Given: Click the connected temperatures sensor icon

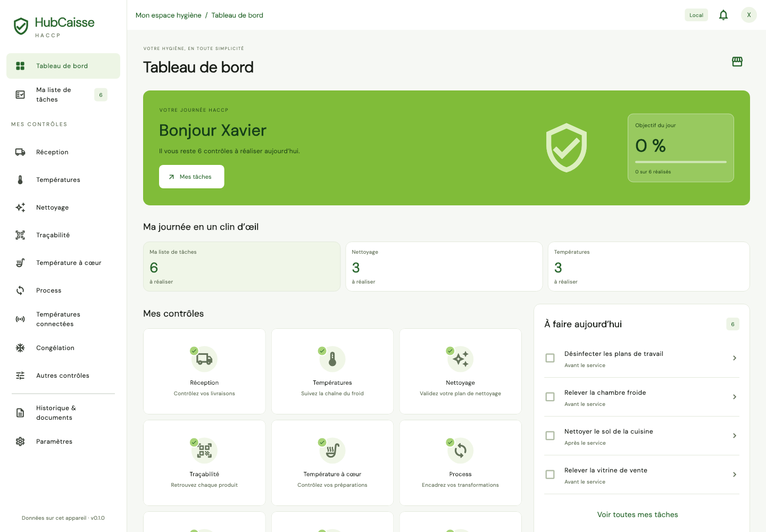Looking at the screenshot, I should [20, 319].
